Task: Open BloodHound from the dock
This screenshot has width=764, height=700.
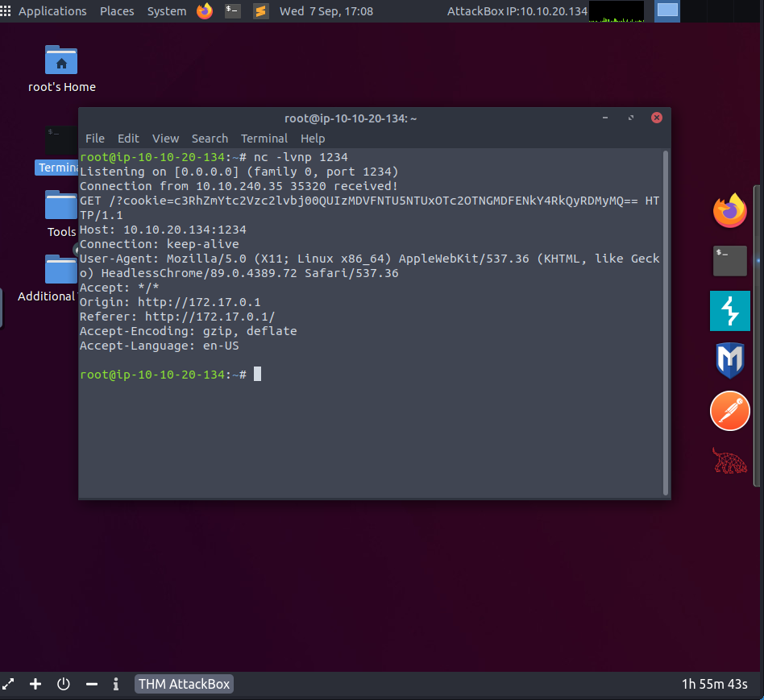Action: coord(729,461)
